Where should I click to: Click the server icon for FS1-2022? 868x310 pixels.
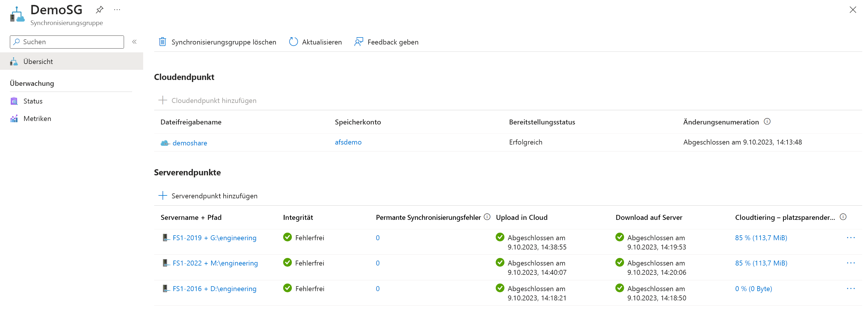pos(166,263)
